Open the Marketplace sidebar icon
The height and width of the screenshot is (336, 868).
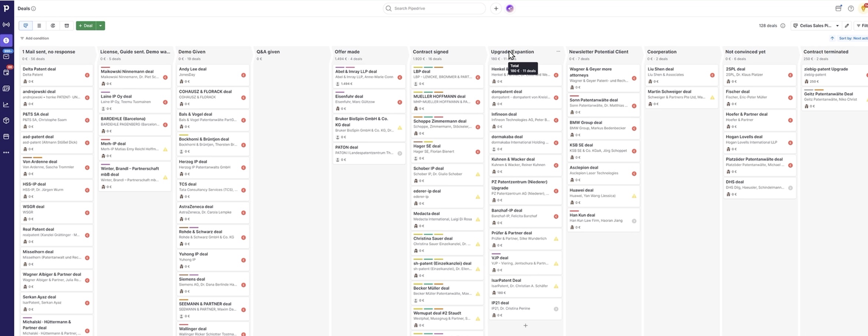(x=6, y=136)
